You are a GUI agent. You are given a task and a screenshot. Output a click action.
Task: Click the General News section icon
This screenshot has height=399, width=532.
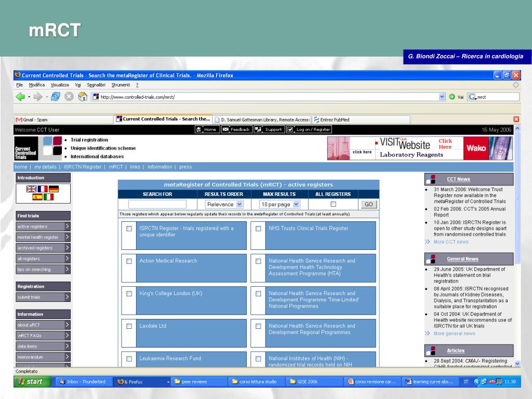(431, 259)
